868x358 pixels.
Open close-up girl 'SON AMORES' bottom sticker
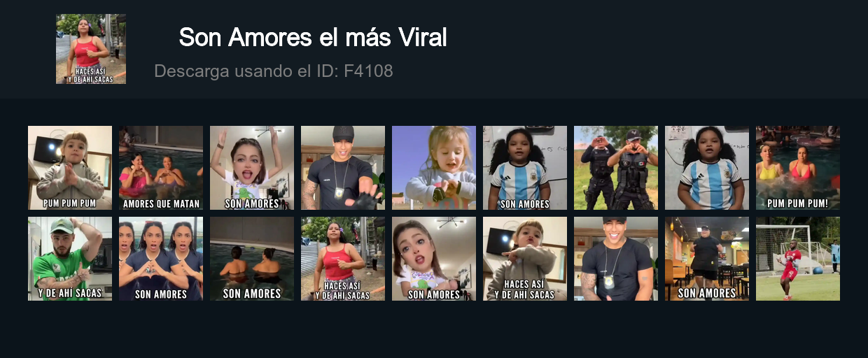[434, 259]
